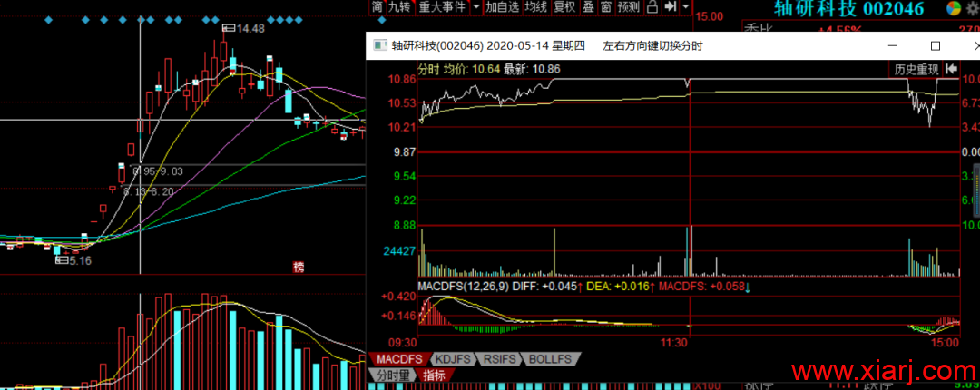This screenshot has height=390, width=980.
Task: Click the 复权 price adjustment button
Action: [564, 7]
